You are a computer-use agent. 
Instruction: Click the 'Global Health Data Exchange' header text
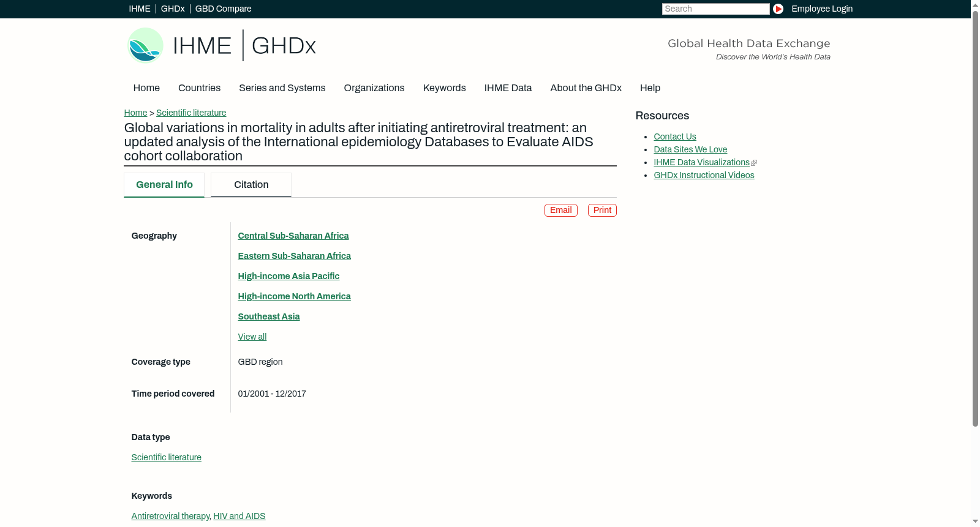(749, 43)
